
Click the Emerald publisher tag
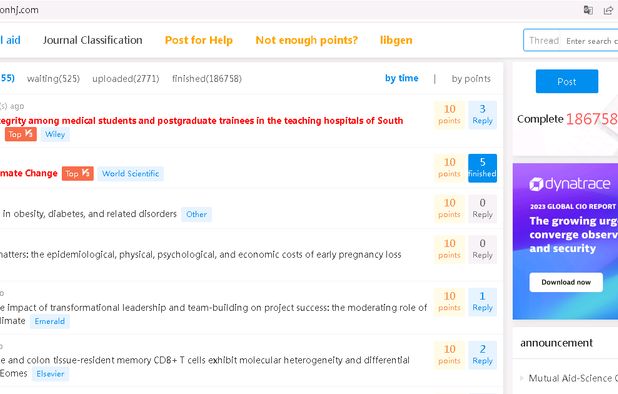[50, 321]
